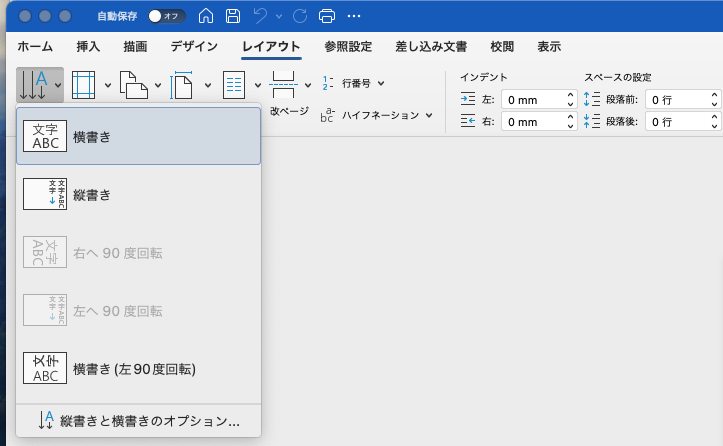Expand the columns dropdown arrow

click(x=258, y=85)
